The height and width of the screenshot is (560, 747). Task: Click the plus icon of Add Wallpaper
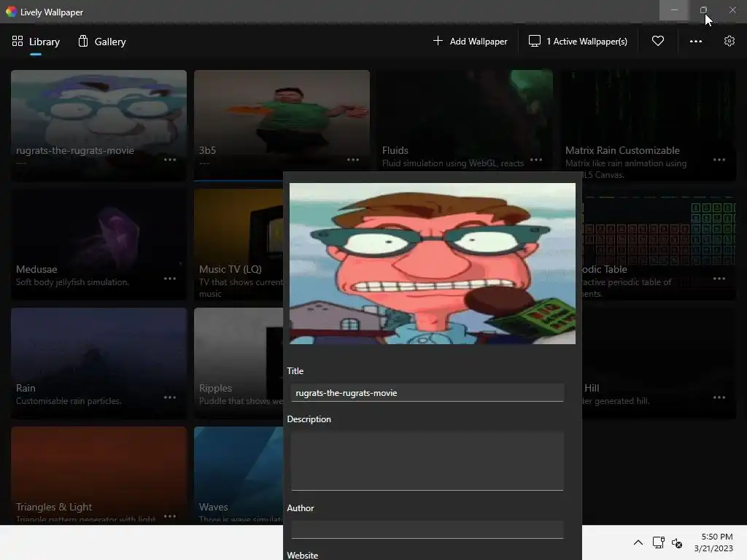coord(438,41)
